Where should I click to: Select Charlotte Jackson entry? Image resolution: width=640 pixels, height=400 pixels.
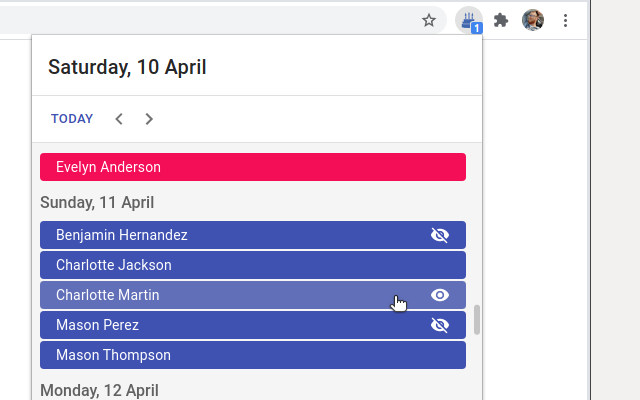pyautogui.click(x=253, y=265)
